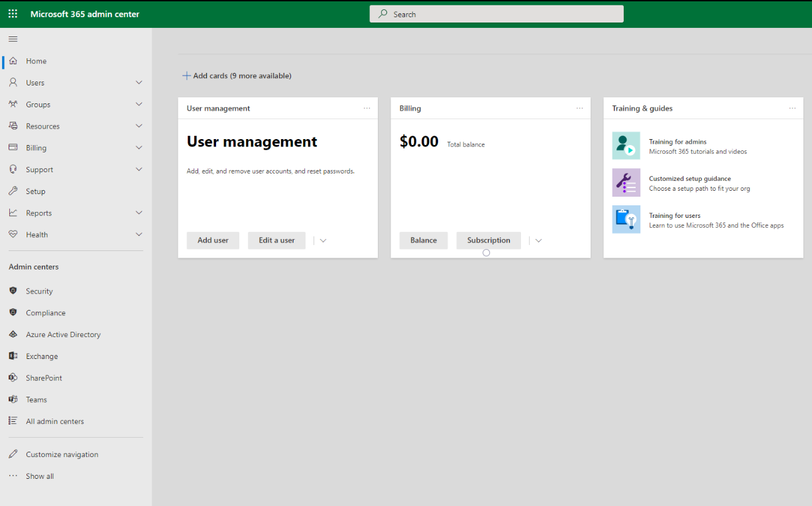The height and width of the screenshot is (506, 812).
Task: Click the Users person icon
Action: tap(13, 83)
